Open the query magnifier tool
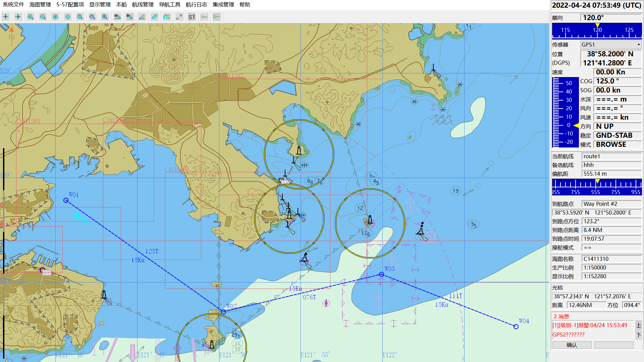644x362 pixels. [80, 16]
